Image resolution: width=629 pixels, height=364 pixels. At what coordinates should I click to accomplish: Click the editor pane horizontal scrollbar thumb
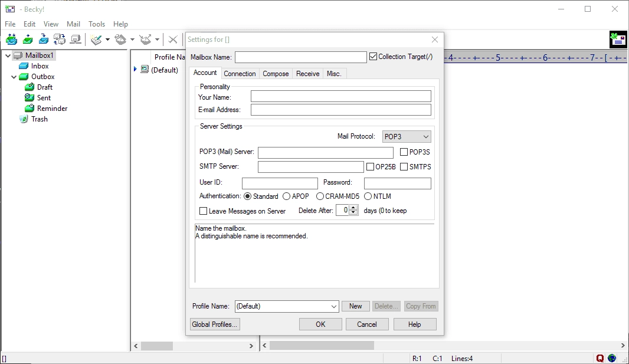click(322, 346)
